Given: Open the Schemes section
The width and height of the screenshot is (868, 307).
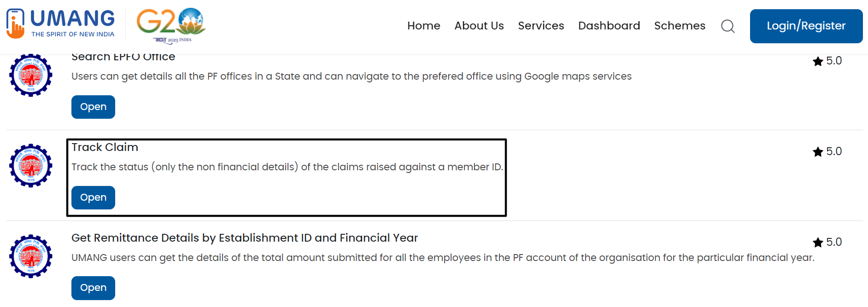Looking at the screenshot, I should 680,26.
